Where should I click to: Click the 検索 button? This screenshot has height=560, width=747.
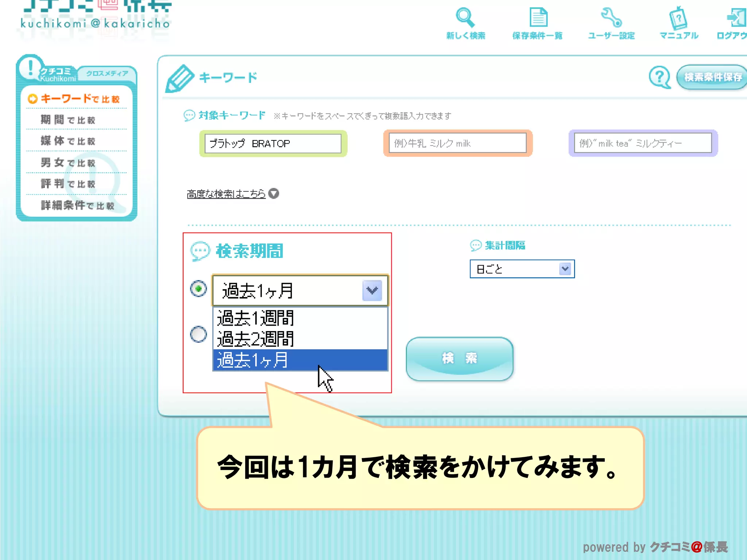(x=460, y=359)
